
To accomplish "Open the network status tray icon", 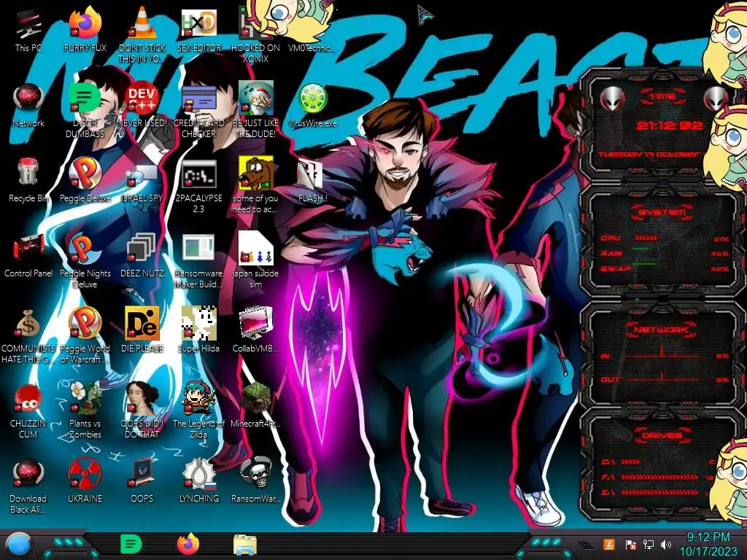I will [649, 544].
